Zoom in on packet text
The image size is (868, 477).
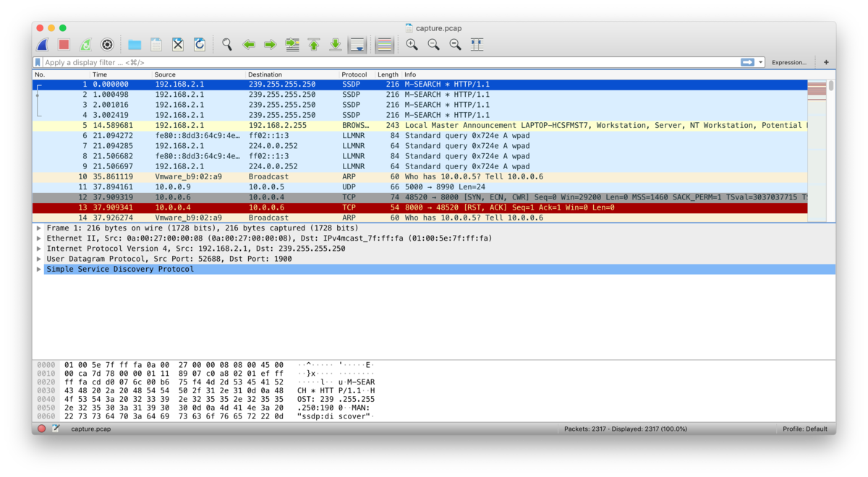click(x=412, y=45)
